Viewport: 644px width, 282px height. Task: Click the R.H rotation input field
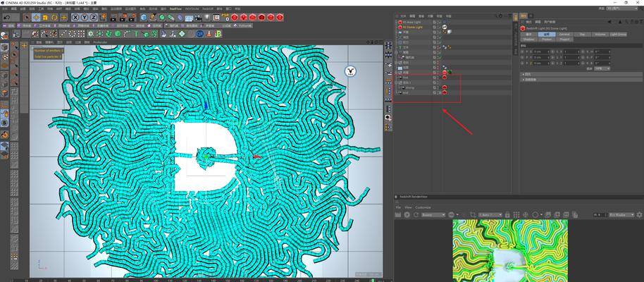(602, 52)
